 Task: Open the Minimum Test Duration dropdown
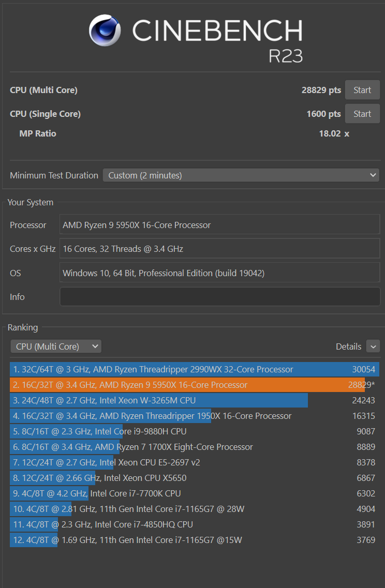pyautogui.click(x=242, y=175)
